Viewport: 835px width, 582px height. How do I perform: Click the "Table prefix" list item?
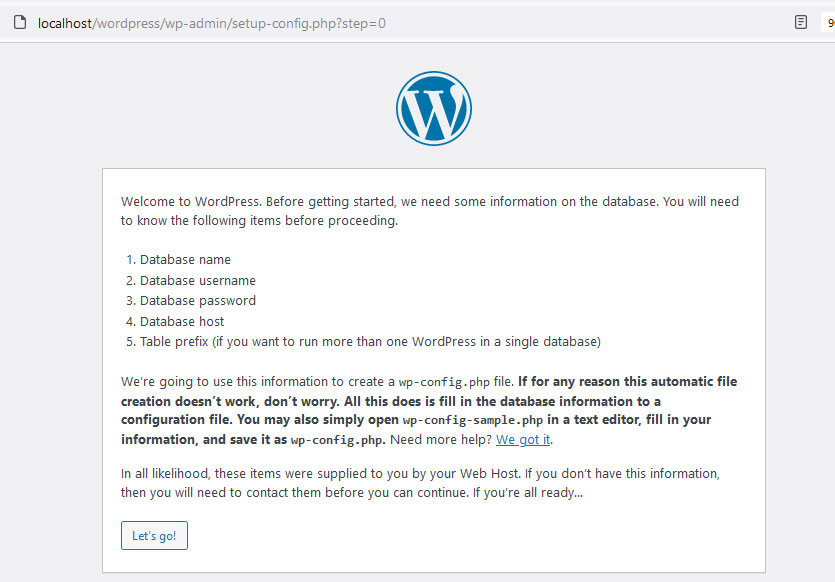[370, 341]
